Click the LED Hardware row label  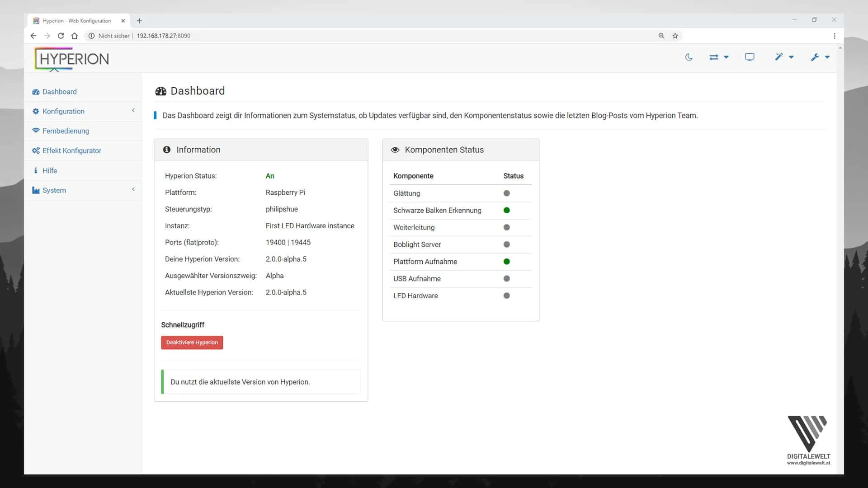pos(415,296)
